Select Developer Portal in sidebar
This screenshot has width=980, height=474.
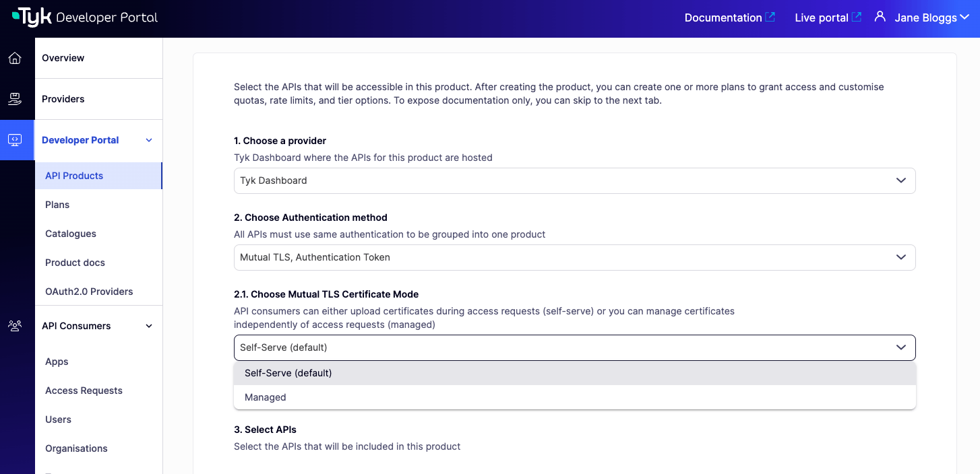click(x=80, y=140)
